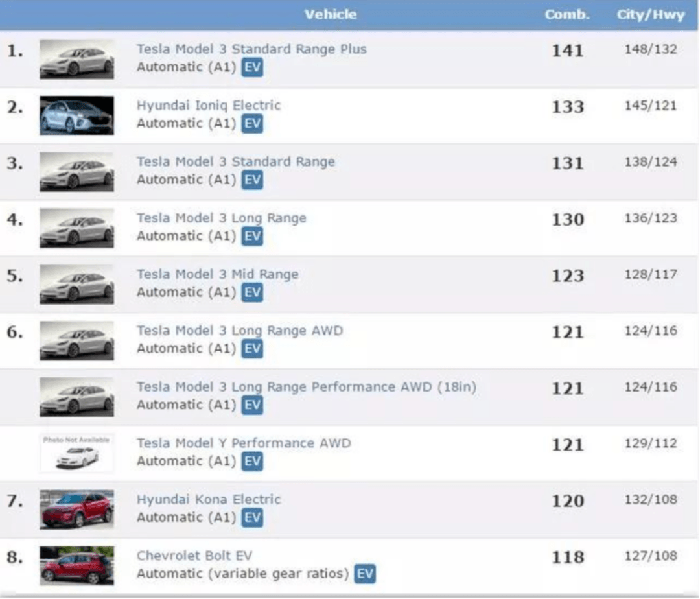Click the Hyundai Ioniq Electric car photo
This screenshot has width=700, height=599.
coord(76,115)
